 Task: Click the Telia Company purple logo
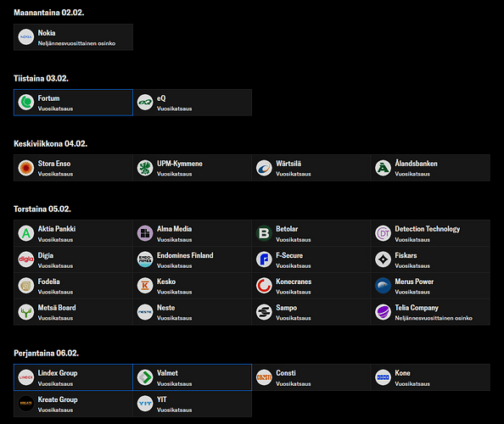coord(383,312)
